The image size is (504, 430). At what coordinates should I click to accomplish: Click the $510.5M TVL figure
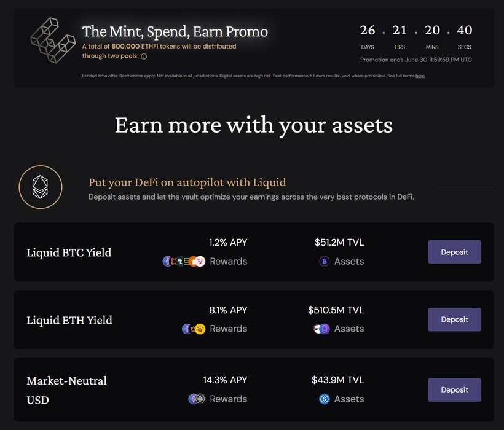pyautogui.click(x=336, y=310)
